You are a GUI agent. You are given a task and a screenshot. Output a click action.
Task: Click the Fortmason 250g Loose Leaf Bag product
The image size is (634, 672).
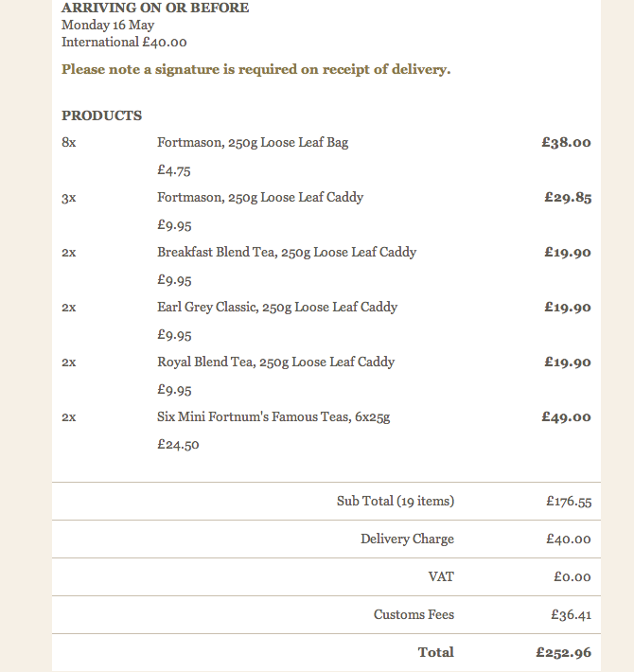tap(253, 143)
